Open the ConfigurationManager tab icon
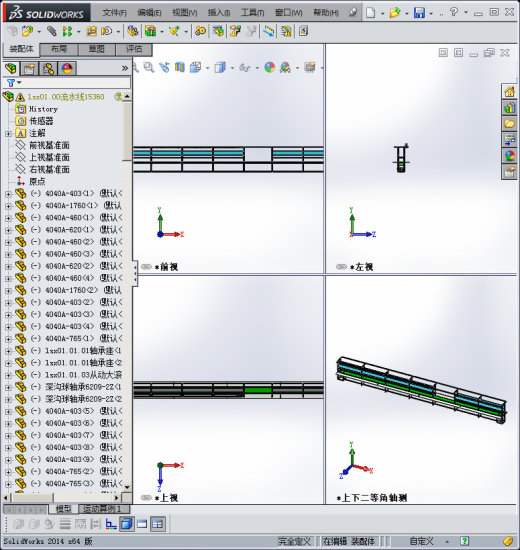Viewport: 520px width, 550px height. (x=48, y=68)
